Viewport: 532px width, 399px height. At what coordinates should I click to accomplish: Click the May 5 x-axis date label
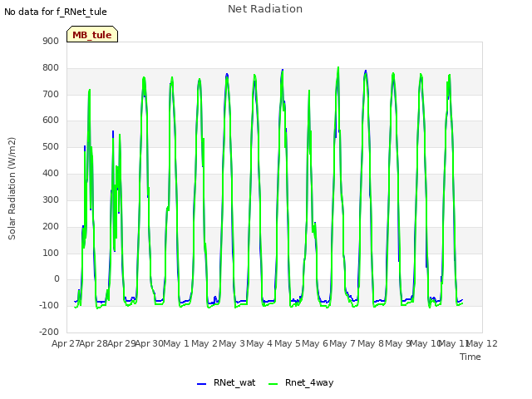pos(288,343)
